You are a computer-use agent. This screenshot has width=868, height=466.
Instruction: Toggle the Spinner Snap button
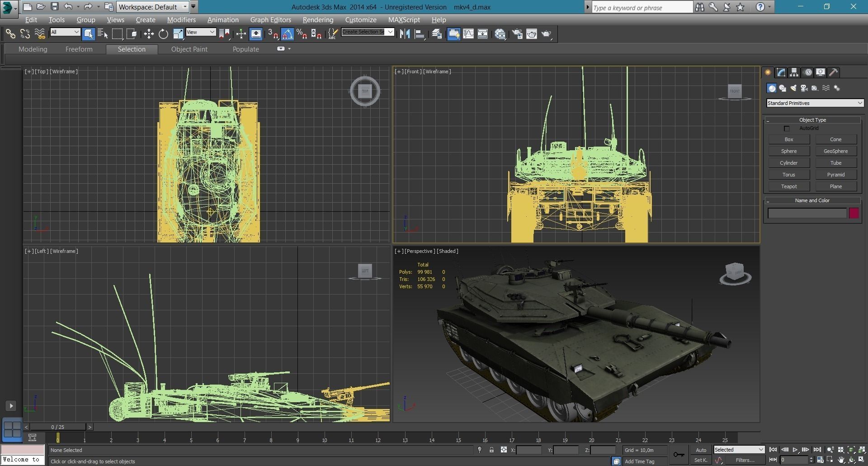(x=316, y=34)
